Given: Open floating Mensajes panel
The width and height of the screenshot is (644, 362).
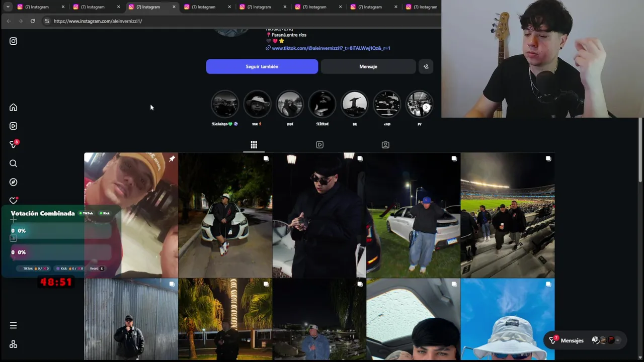Looking at the screenshot, I should coord(585,340).
